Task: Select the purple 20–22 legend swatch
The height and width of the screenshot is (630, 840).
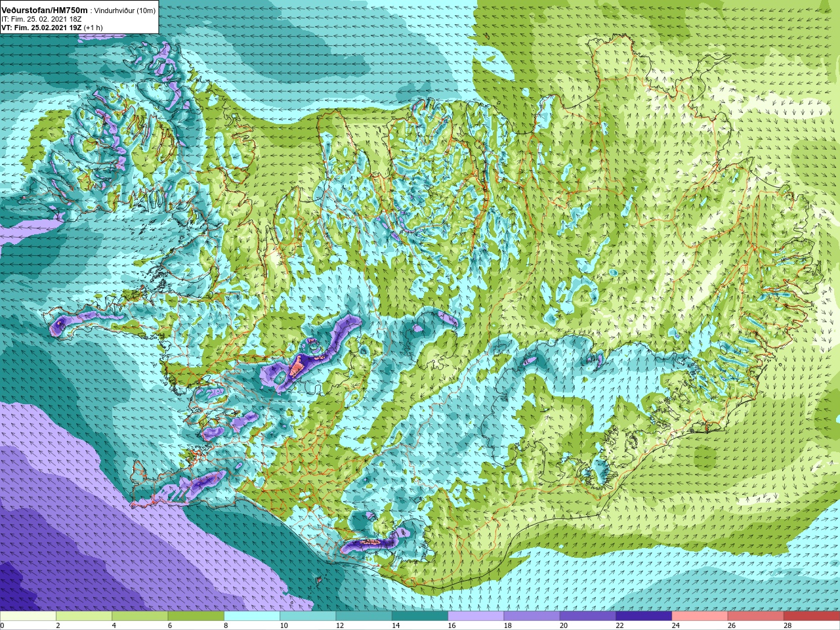Action: click(587, 616)
